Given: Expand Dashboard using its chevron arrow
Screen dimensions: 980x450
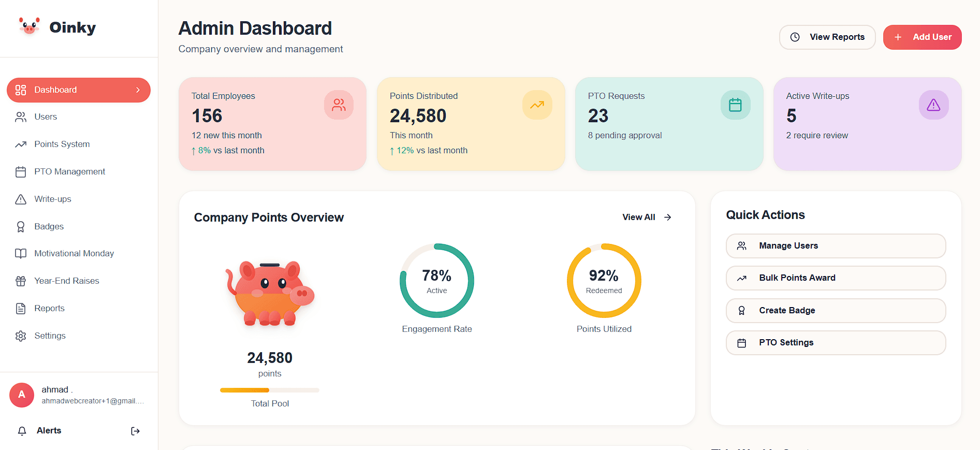Looking at the screenshot, I should [138, 90].
